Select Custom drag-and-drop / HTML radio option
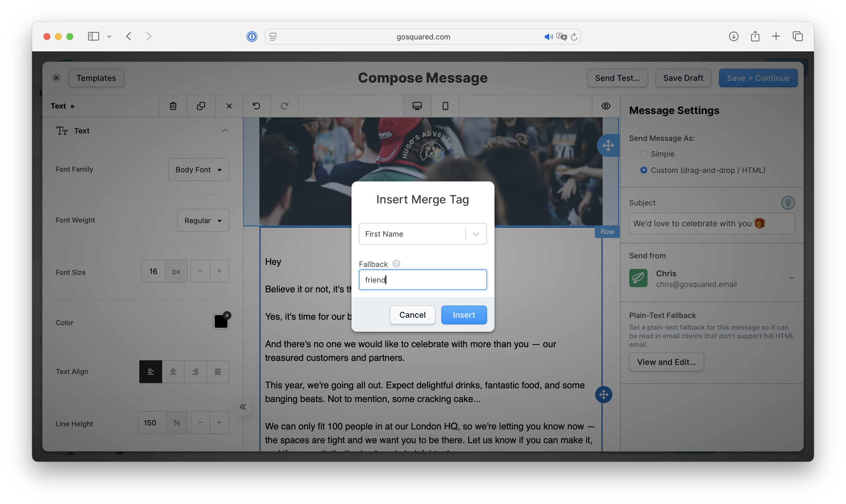846x504 pixels. (x=644, y=170)
